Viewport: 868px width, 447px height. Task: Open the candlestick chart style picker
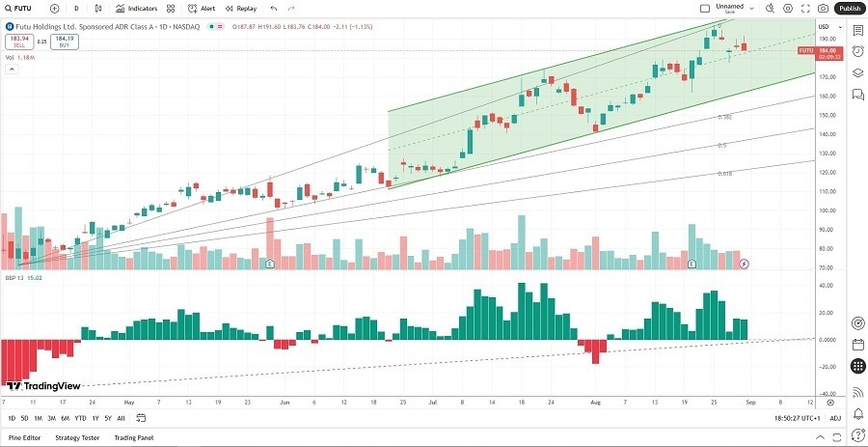[100, 9]
